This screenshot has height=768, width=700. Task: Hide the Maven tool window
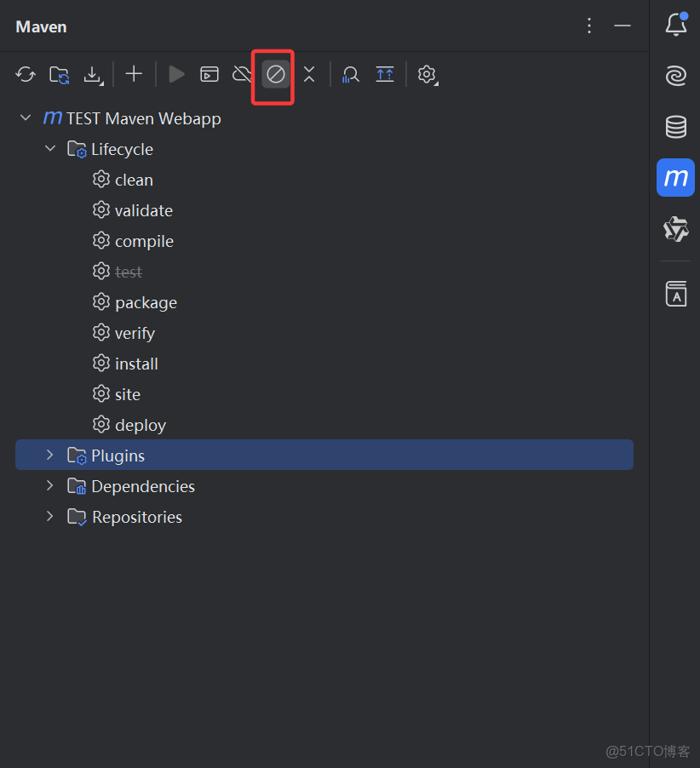[x=623, y=26]
